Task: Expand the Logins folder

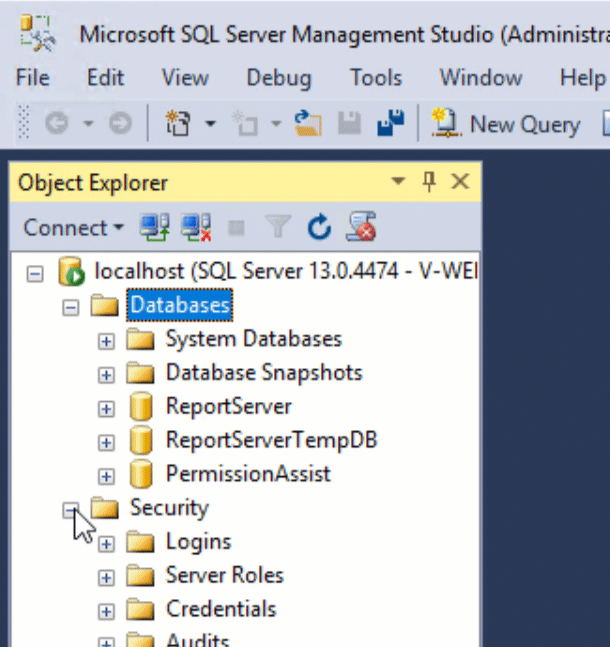Action: (x=106, y=544)
